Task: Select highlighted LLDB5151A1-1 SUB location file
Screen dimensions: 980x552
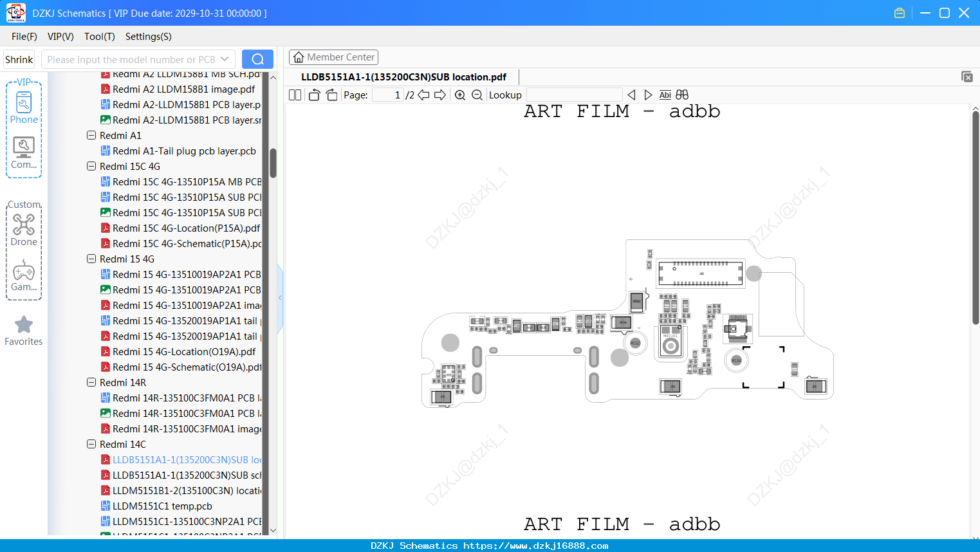Action: tap(181, 460)
